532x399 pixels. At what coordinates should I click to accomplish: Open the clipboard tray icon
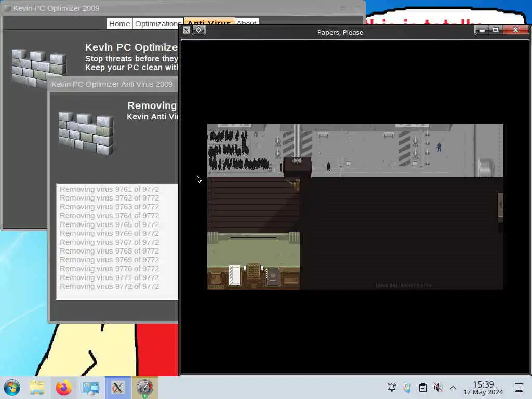[423, 388]
